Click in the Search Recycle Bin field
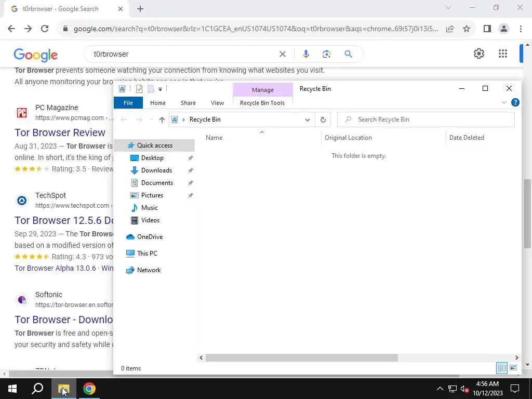This screenshot has height=399, width=532. coord(426,119)
